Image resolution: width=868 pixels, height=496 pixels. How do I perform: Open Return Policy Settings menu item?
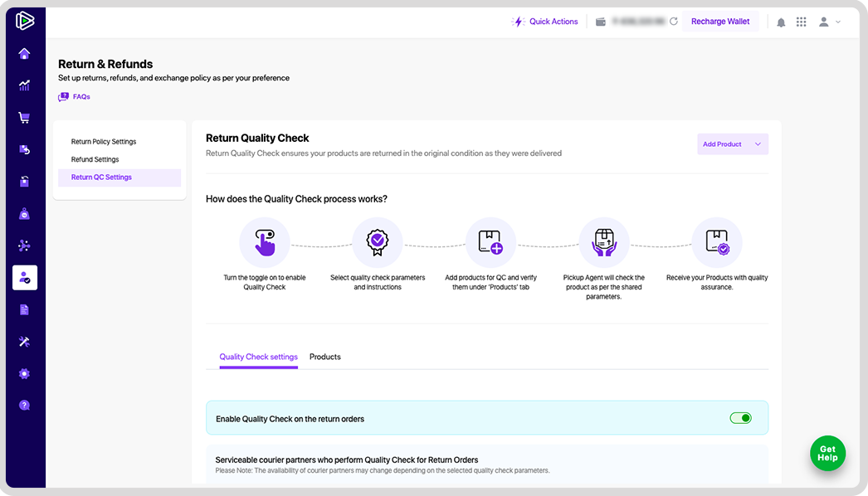coord(104,142)
